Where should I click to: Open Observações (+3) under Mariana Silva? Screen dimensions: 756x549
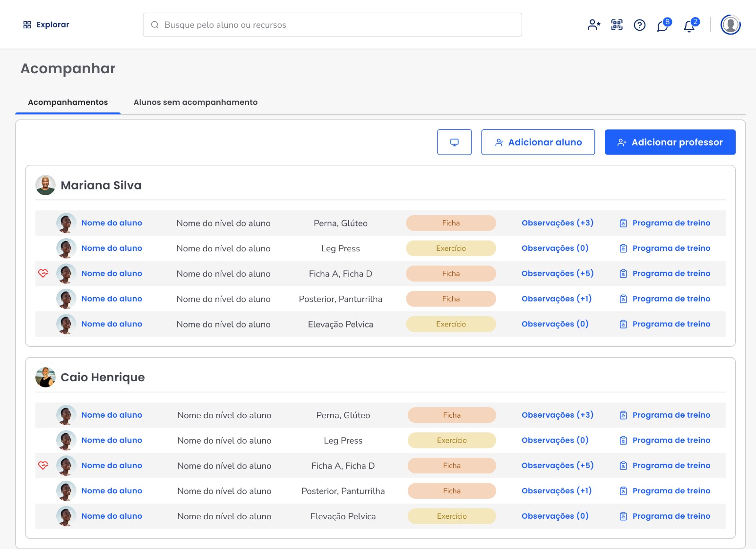click(x=557, y=223)
